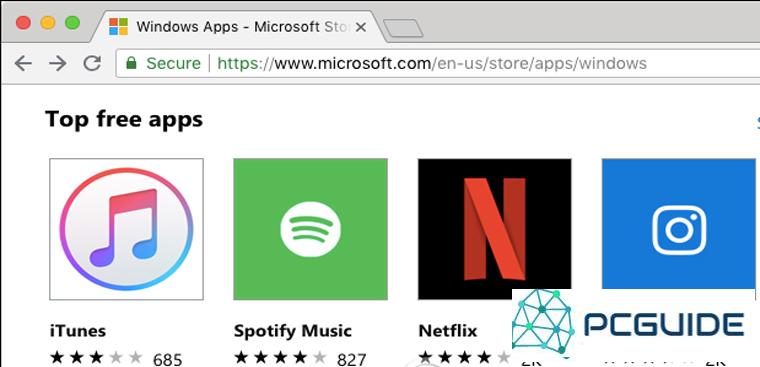Click the Microsoft logo favicon on the tab
Screen dimensions: 760x367
click(x=118, y=27)
